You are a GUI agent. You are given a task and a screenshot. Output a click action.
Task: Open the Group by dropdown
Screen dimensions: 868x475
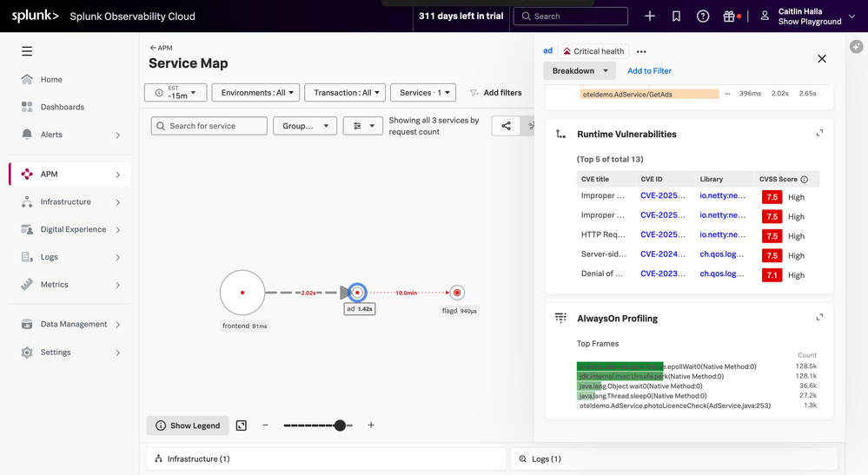click(305, 126)
